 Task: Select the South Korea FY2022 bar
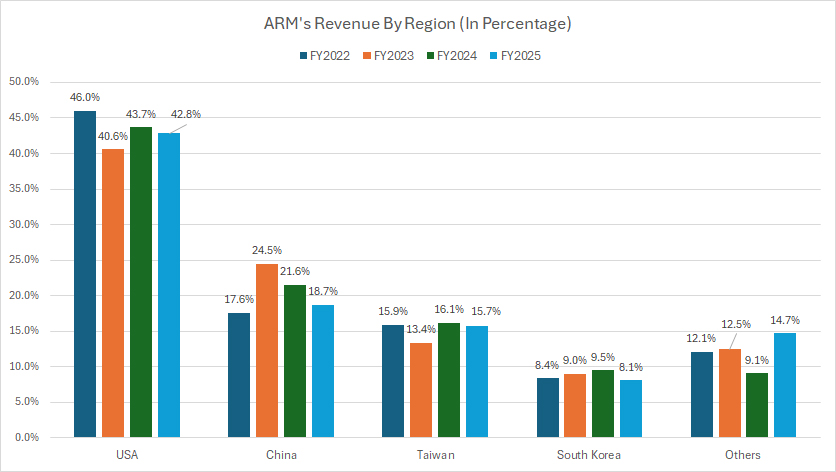(x=548, y=407)
